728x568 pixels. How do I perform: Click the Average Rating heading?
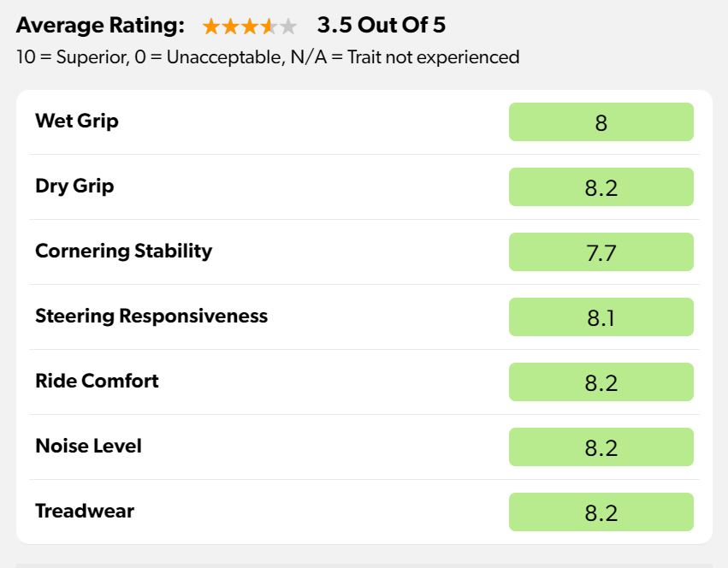(x=100, y=26)
